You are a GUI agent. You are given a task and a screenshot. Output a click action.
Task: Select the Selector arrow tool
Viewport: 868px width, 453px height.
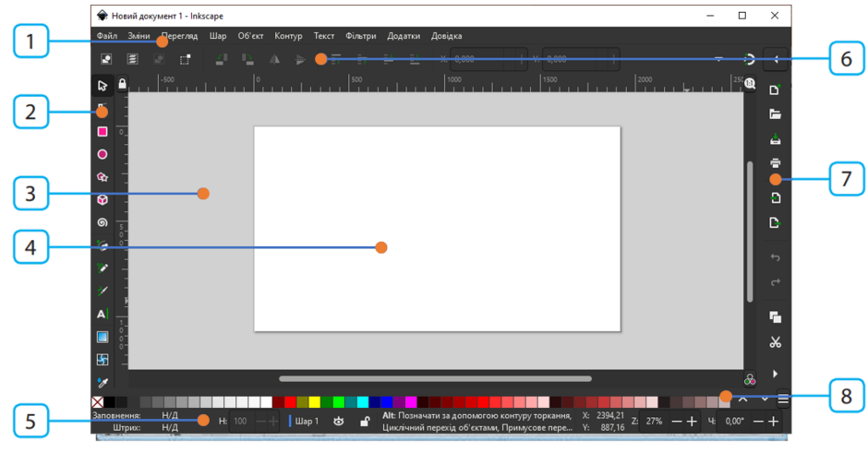102,86
